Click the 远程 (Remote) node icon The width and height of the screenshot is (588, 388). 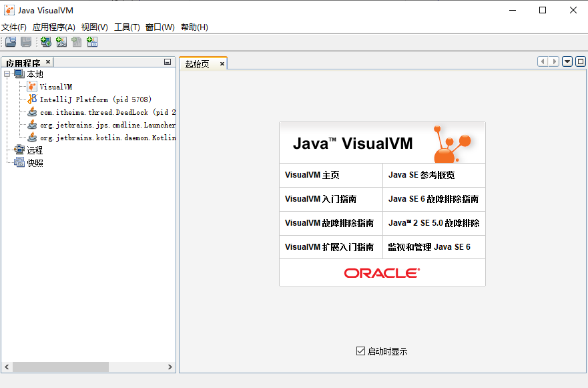(x=19, y=150)
